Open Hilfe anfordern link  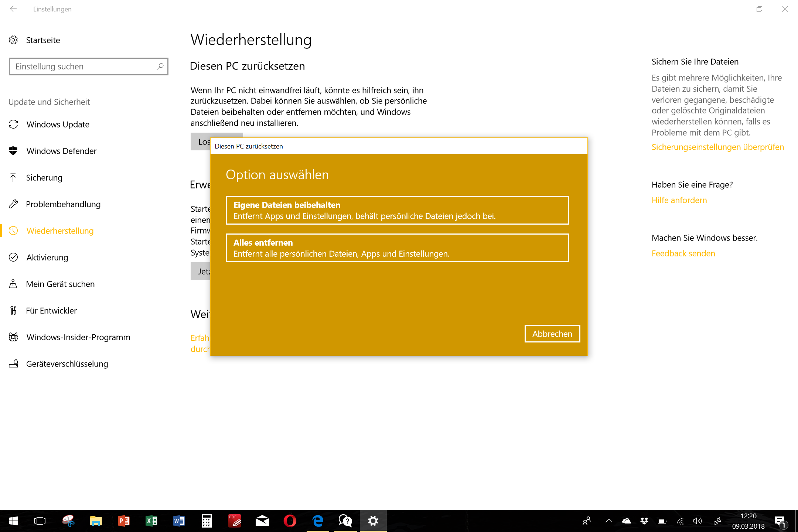coord(679,200)
